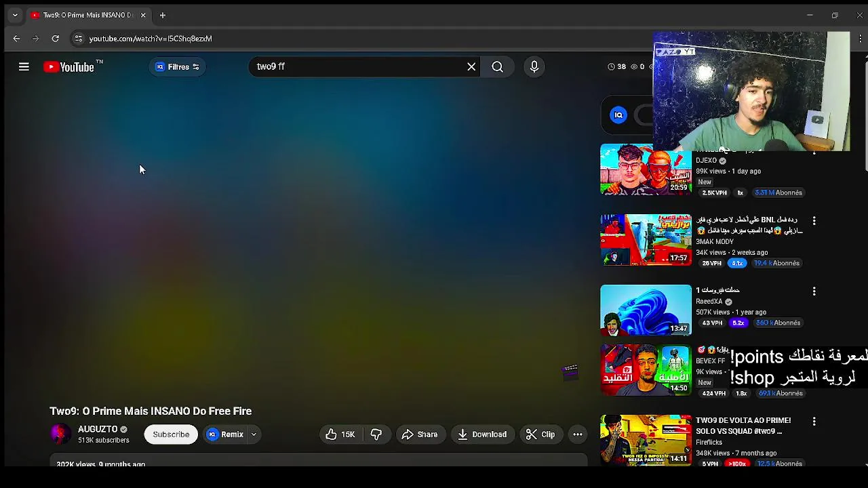Close the Two9 YouTube tab
The height and width of the screenshot is (488, 868).
point(143,15)
